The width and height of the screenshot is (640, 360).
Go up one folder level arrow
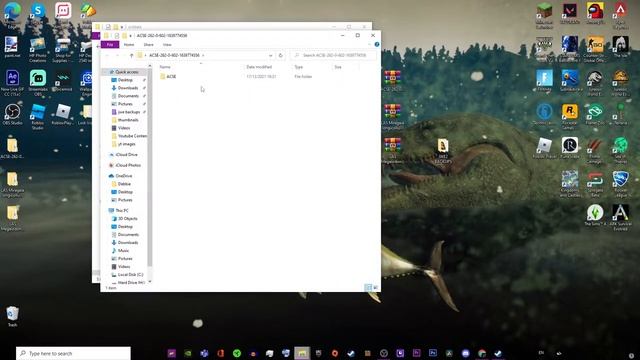[131, 55]
